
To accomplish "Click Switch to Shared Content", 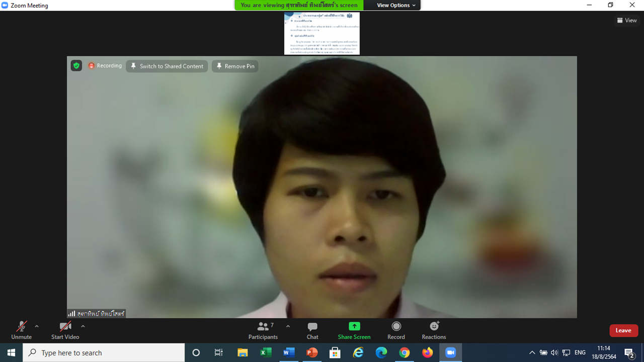I will 167,66.
